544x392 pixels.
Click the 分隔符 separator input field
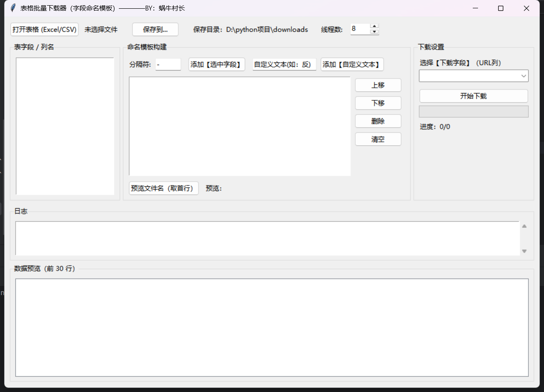click(x=168, y=64)
